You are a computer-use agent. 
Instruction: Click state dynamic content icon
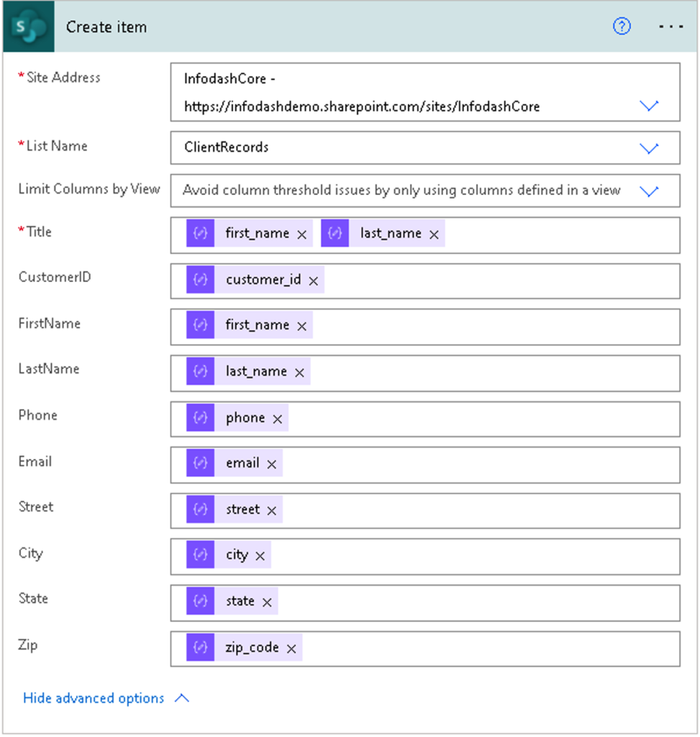tap(201, 601)
